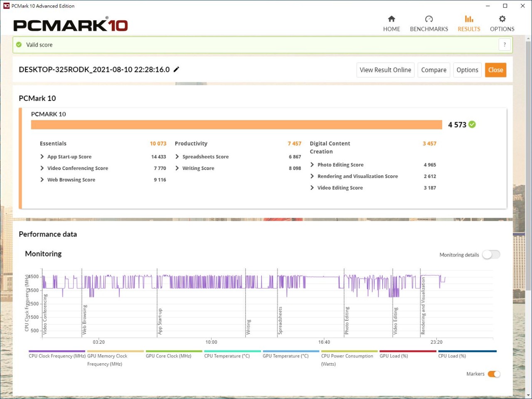Screen dimensions: 532x399
Task: Click the green valid score checkmark icon
Action: 19,44
